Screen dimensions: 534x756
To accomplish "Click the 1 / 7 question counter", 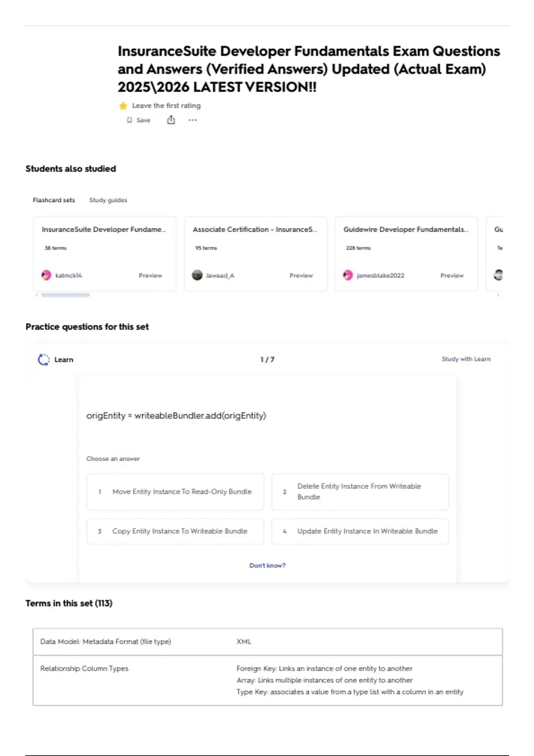I will [x=267, y=359].
